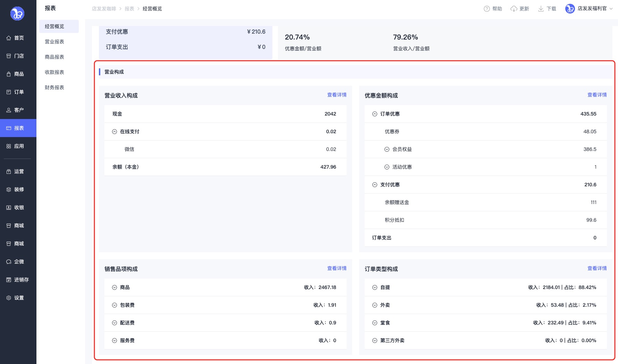The height and width of the screenshot is (364, 618).
Task: Click the 商品 shopping bag icon
Action: pos(9,74)
